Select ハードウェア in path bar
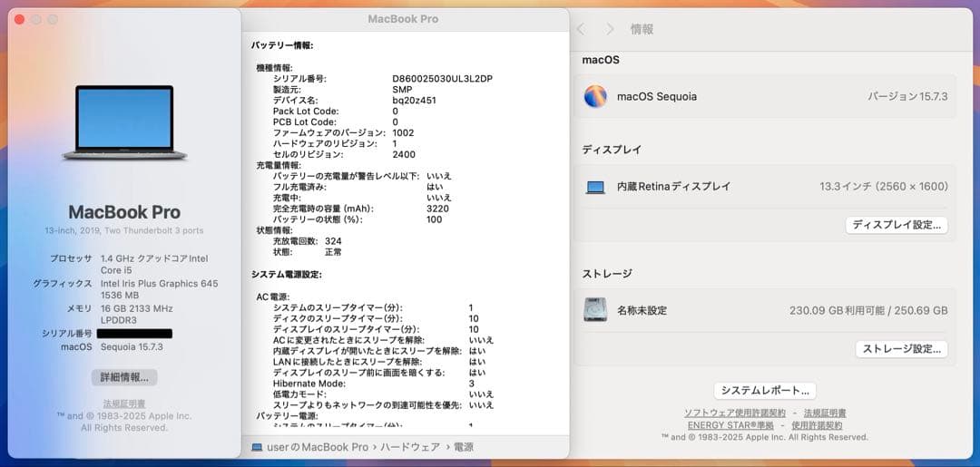Viewport: 980px width, 467px height. [409, 447]
